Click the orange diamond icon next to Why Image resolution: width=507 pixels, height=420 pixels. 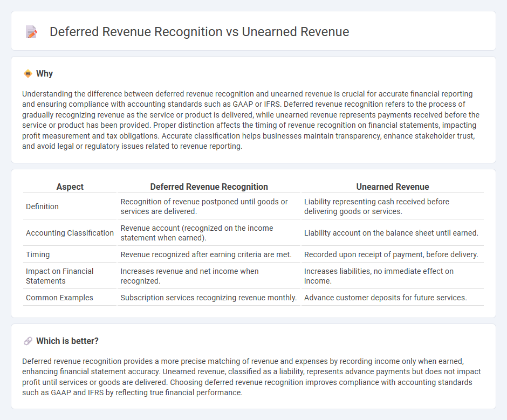28,74
